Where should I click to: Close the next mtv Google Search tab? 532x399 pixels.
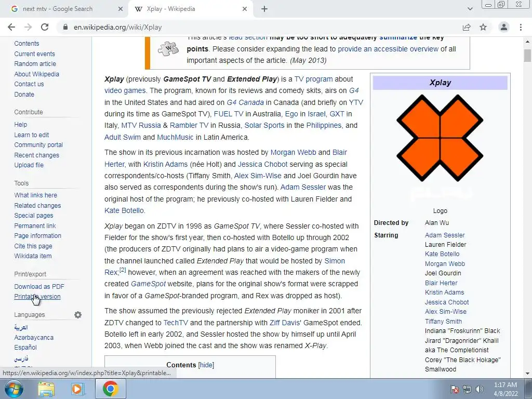tap(121, 9)
